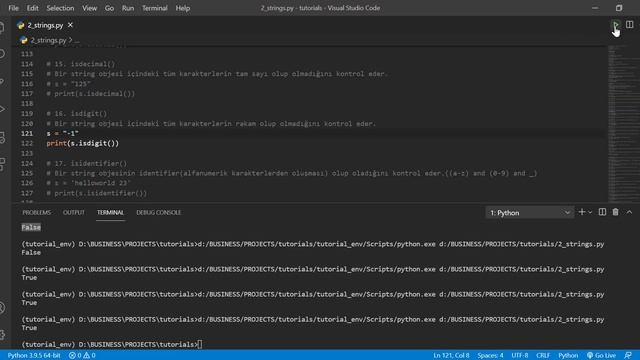640x360 pixels.
Task: Open the Explorer view in activity bar
Action: tap(2, 27)
